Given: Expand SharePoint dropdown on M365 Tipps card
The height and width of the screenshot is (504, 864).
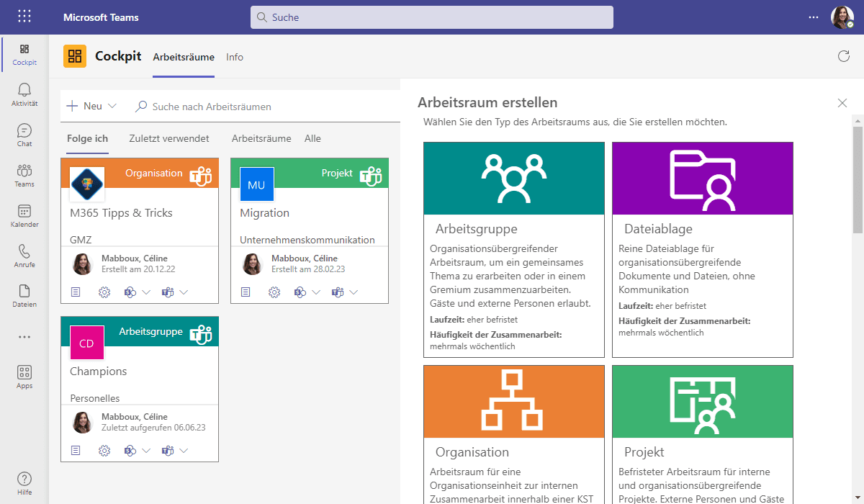Looking at the screenshot, I should 146,292.
